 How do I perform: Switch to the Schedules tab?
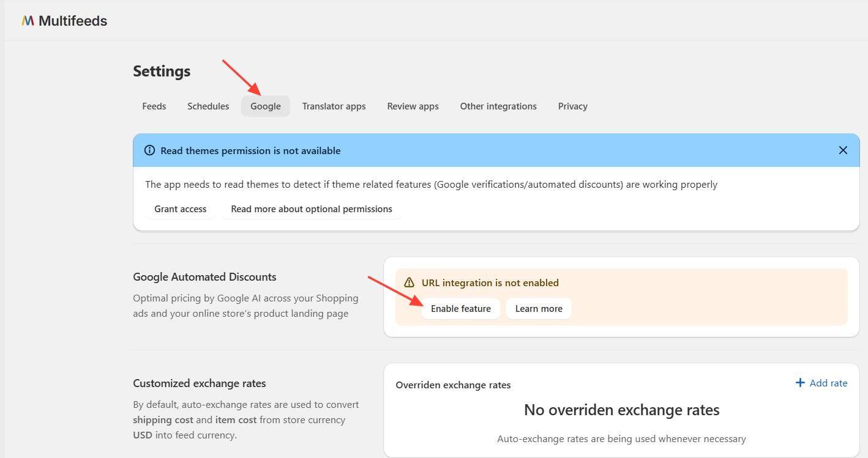[208, 106]
